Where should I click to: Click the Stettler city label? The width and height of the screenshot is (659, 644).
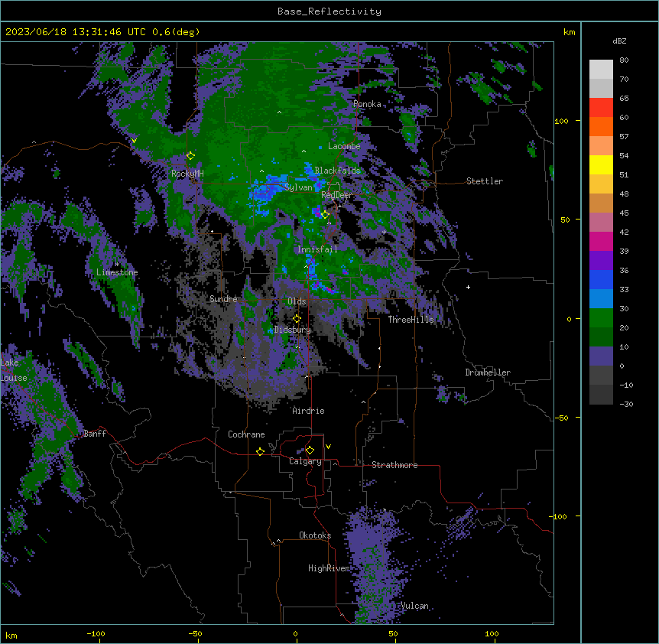pos(484,181)
